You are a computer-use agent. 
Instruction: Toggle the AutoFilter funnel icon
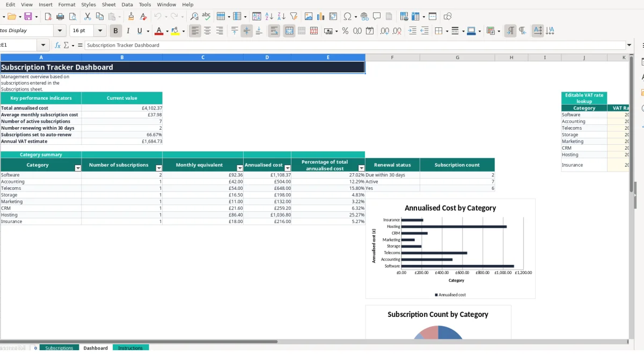(294, 17)
